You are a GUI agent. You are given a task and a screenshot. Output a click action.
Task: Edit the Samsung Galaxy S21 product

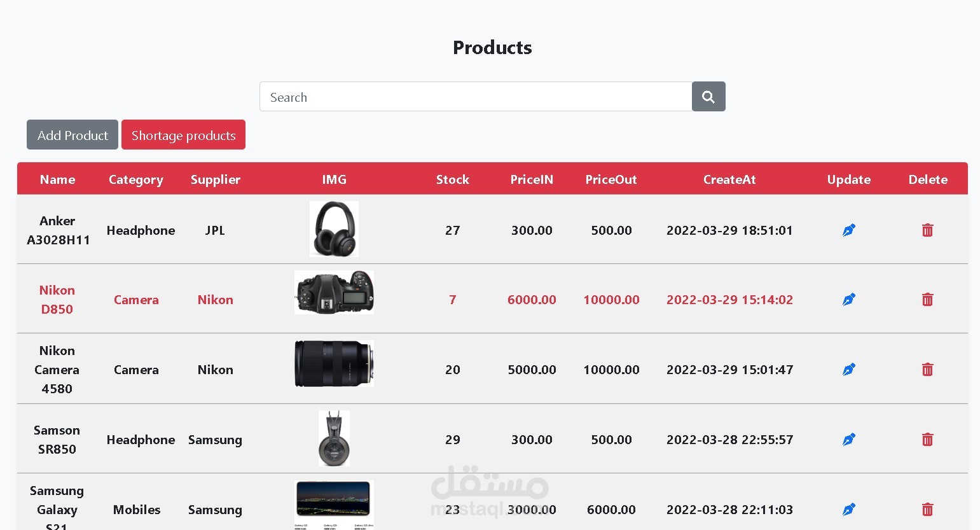tap(849, 509)
